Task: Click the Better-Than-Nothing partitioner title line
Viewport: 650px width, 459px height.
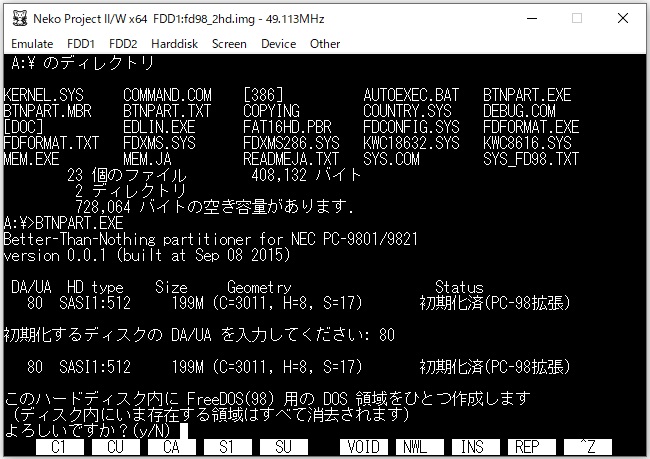Action: coord(211,239)
